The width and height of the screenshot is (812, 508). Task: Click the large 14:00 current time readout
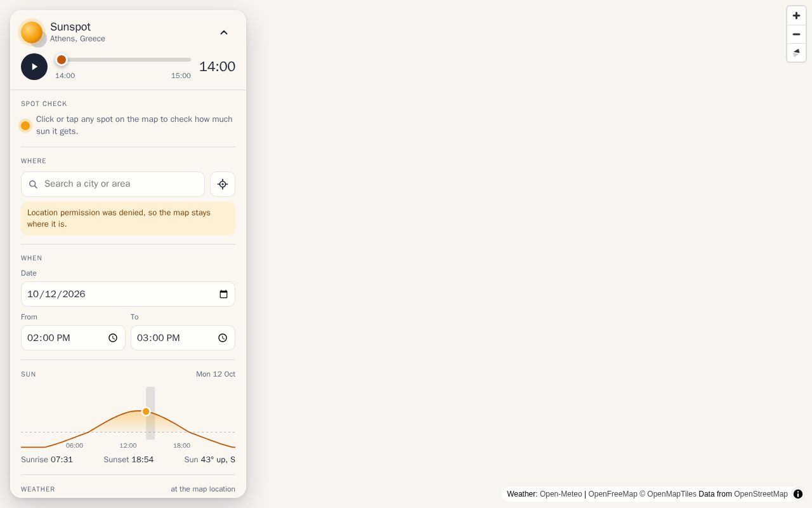(x=217, y=67)
